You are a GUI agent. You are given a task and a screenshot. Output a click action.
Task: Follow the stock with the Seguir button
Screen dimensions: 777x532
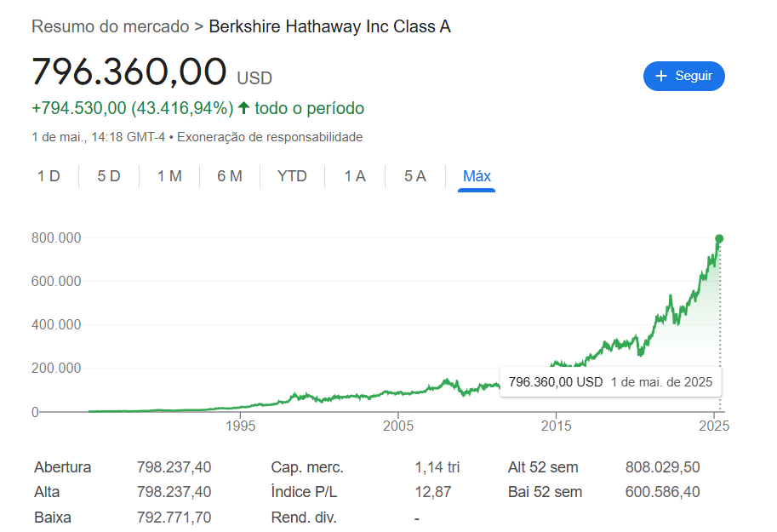(684, 76)
